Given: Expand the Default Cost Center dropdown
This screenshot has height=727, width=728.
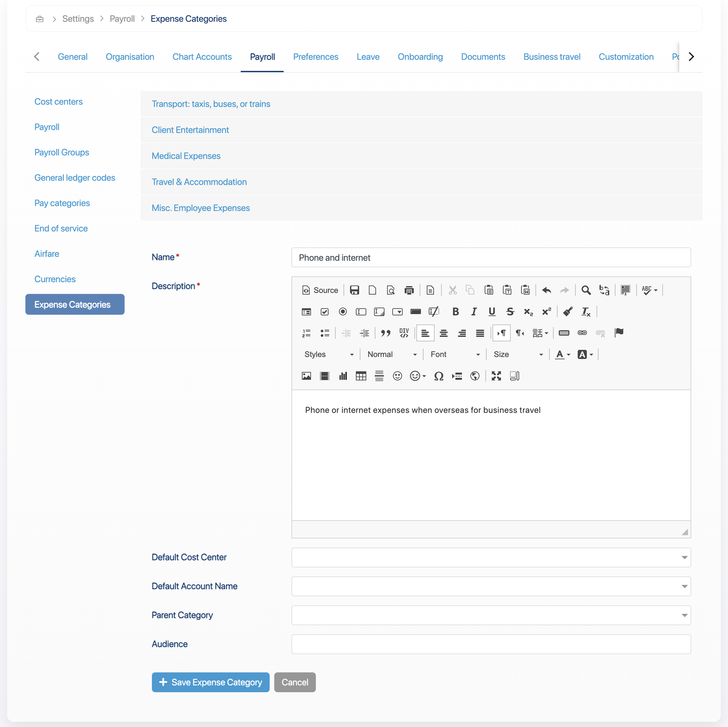Looking at the screenshot, I should tap(491, 558).
